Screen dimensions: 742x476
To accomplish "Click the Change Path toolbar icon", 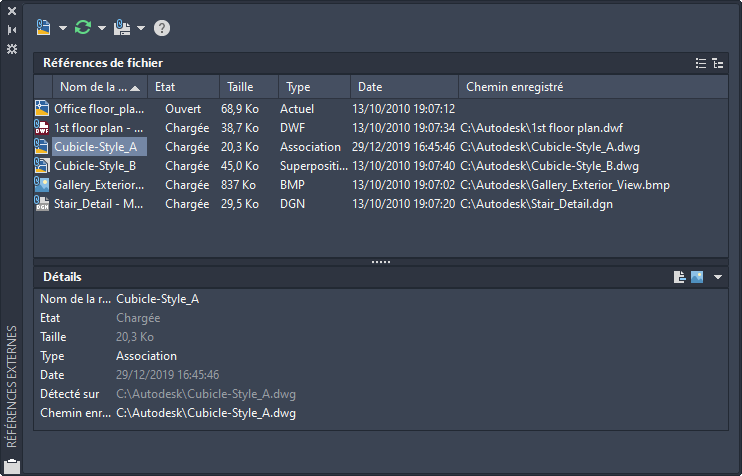I will pos(122,28).
